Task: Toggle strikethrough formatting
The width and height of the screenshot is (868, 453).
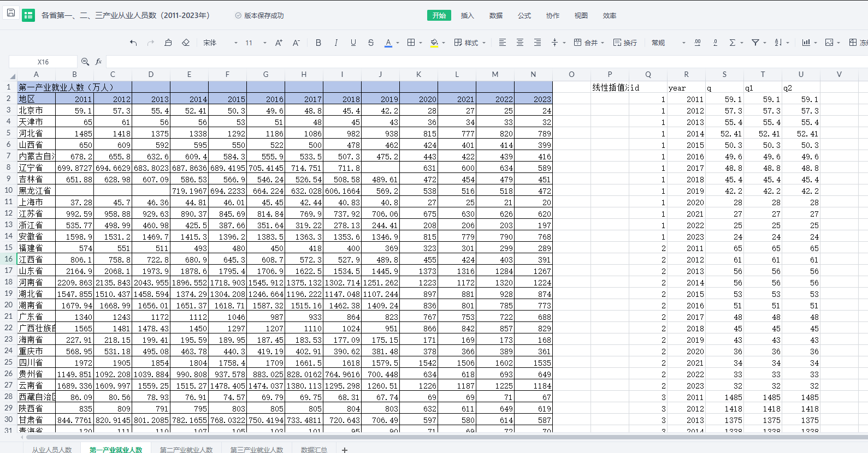Action: pos(371,43)
